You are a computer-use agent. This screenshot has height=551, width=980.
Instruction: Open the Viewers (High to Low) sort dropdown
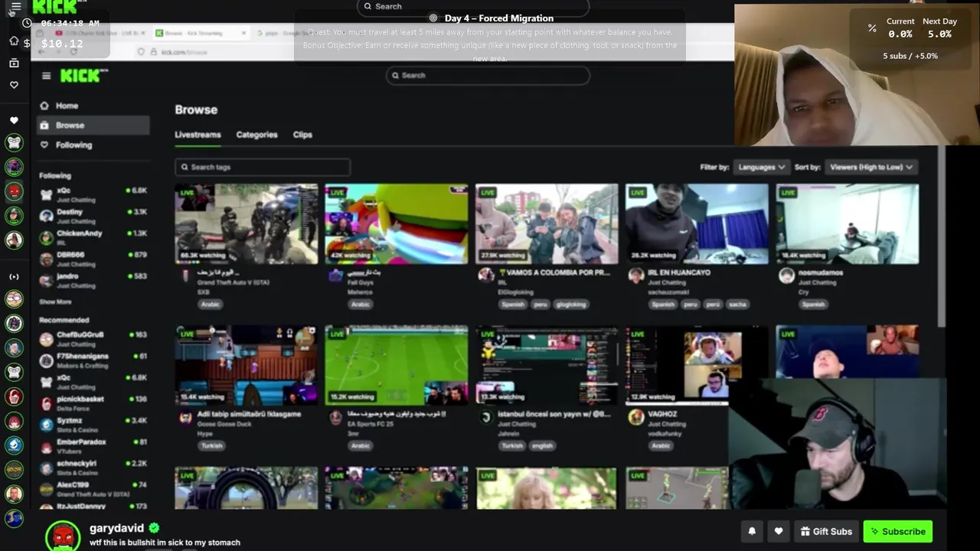coord(871,167)
